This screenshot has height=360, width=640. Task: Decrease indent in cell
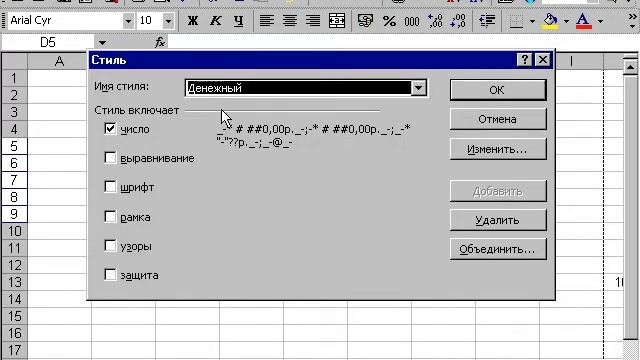point(487,20)
